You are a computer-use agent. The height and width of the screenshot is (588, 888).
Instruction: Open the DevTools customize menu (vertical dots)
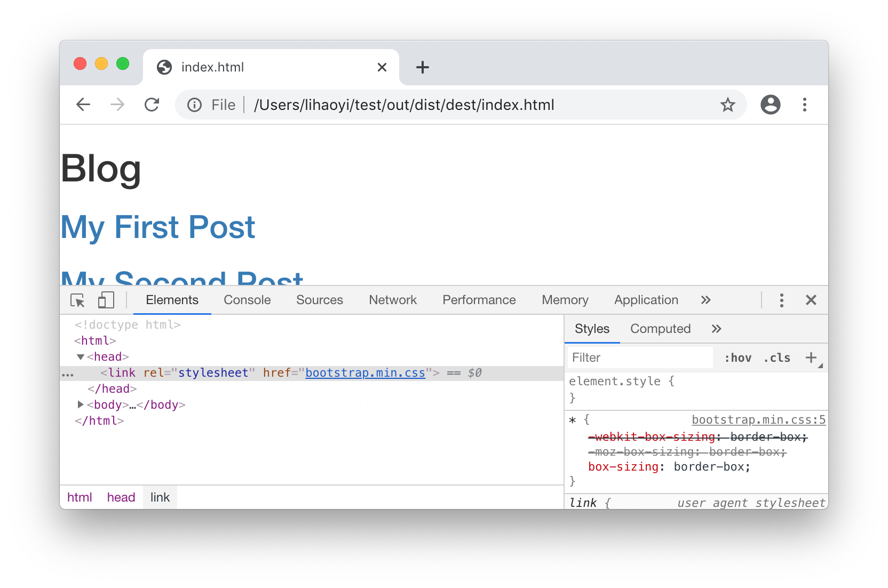(x=781, y=300)
